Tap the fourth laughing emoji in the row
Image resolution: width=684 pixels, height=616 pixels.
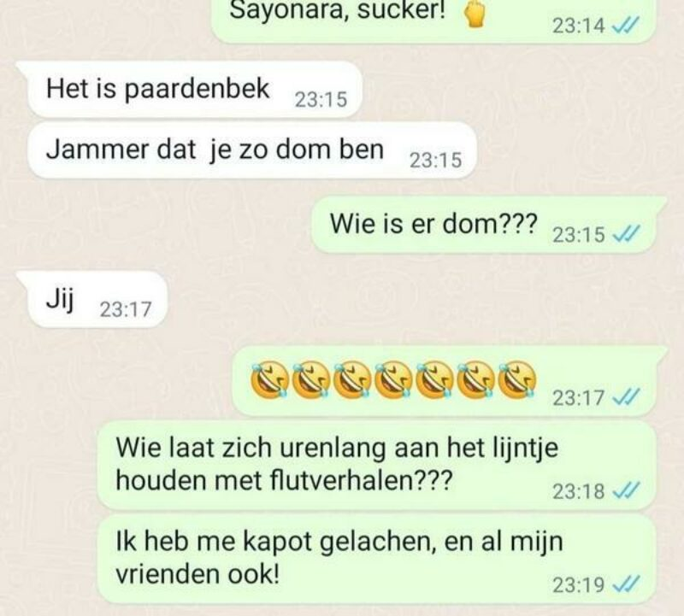coord(393,379)
